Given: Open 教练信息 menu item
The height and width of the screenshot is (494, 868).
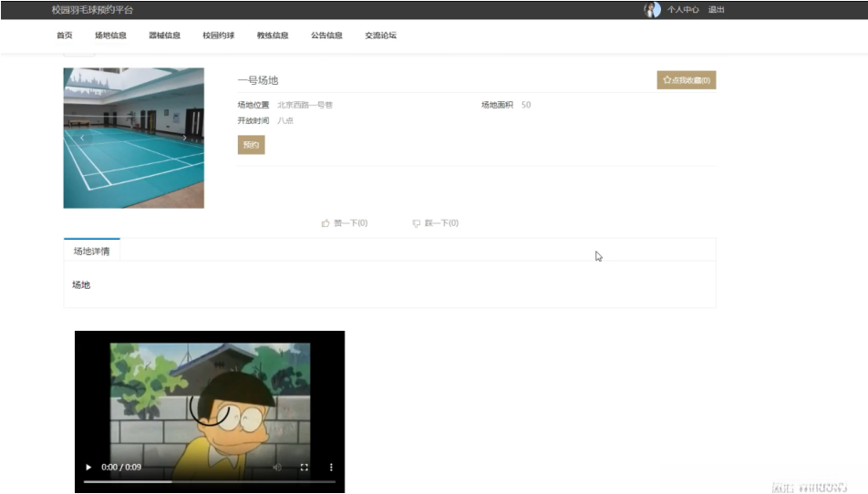Looking at the screenshot, I should [273, 35].
